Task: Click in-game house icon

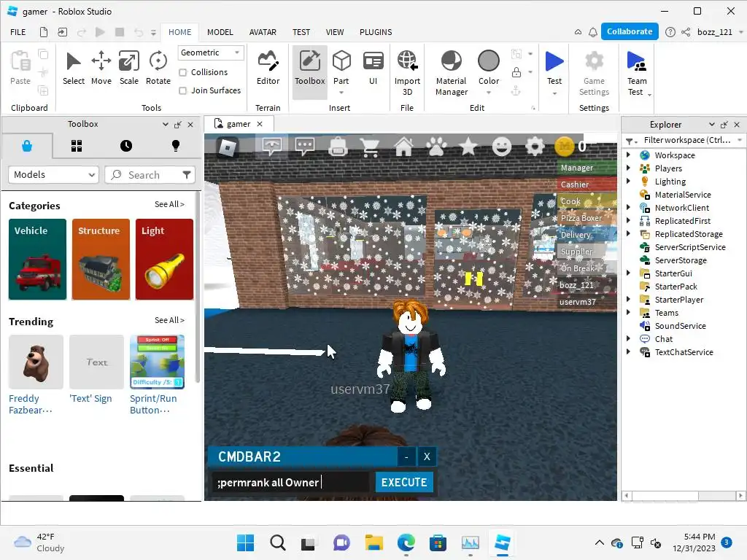Action: click(403, 147)
